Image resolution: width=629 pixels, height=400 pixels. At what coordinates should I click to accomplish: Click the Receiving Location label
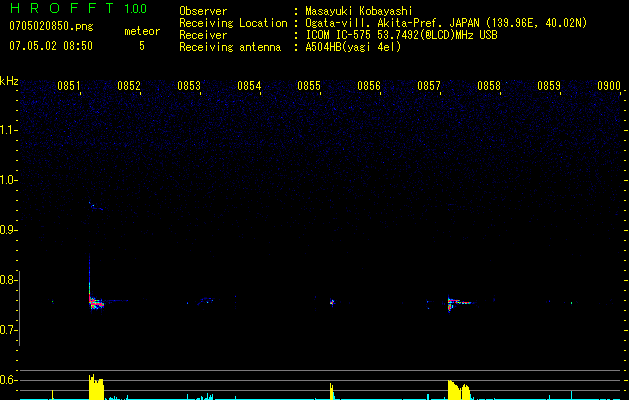pyautogui.click(x=233, y=23)
